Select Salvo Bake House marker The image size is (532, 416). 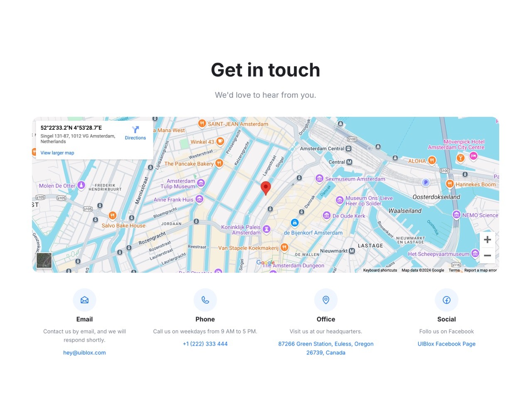tap(112, 215)
